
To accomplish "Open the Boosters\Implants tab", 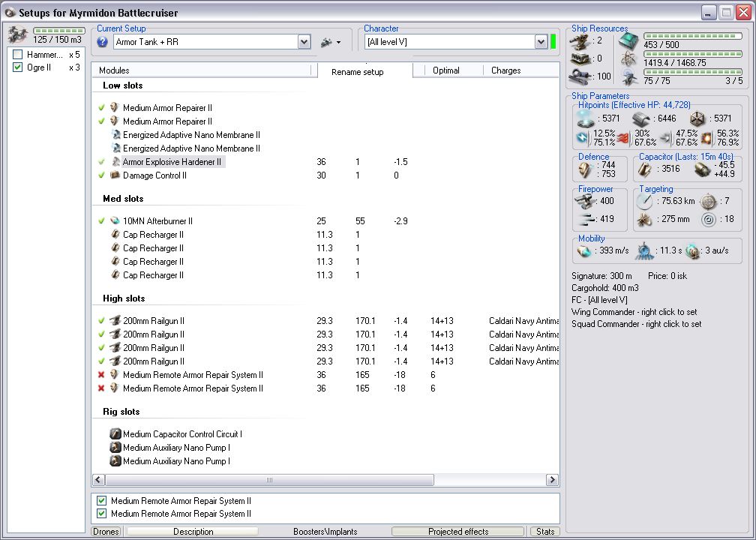I will point(325,532).
